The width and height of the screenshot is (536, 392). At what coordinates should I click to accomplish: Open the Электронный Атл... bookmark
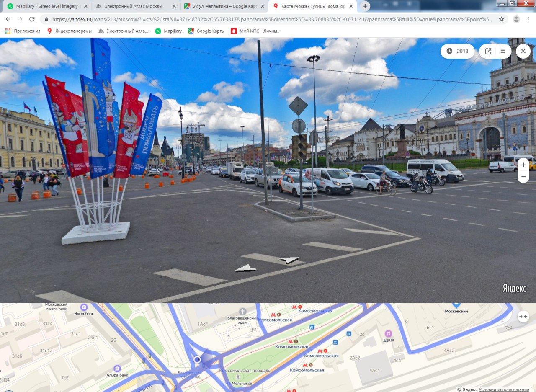[123, 31]
